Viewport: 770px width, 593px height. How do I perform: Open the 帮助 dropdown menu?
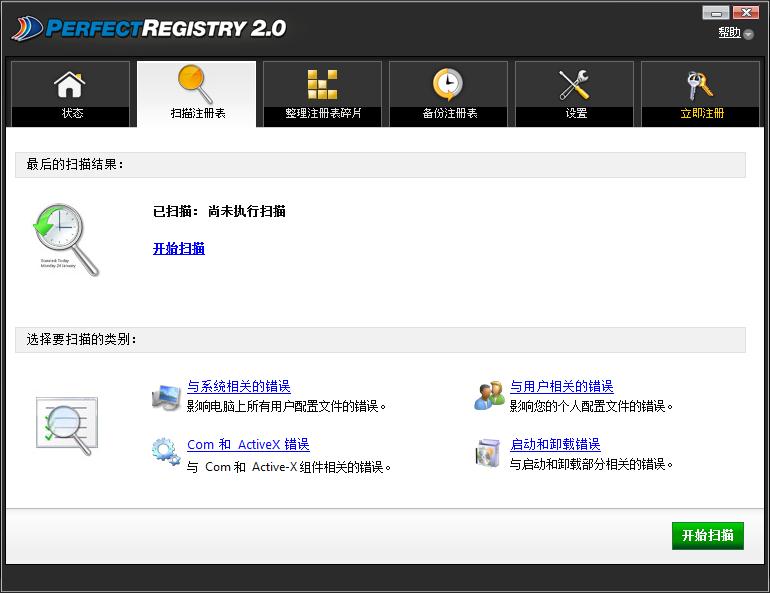click(x=735, y=33)
